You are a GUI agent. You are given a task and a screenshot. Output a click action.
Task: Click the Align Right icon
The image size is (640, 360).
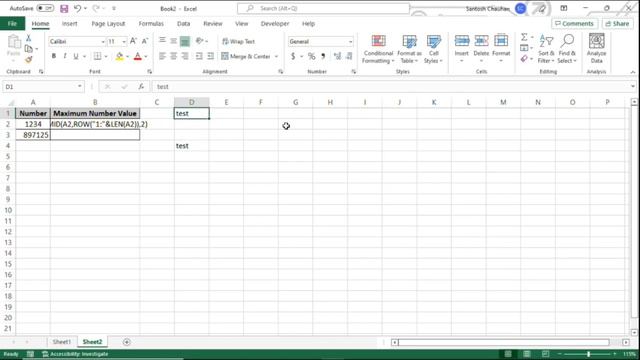coord(185,56)
